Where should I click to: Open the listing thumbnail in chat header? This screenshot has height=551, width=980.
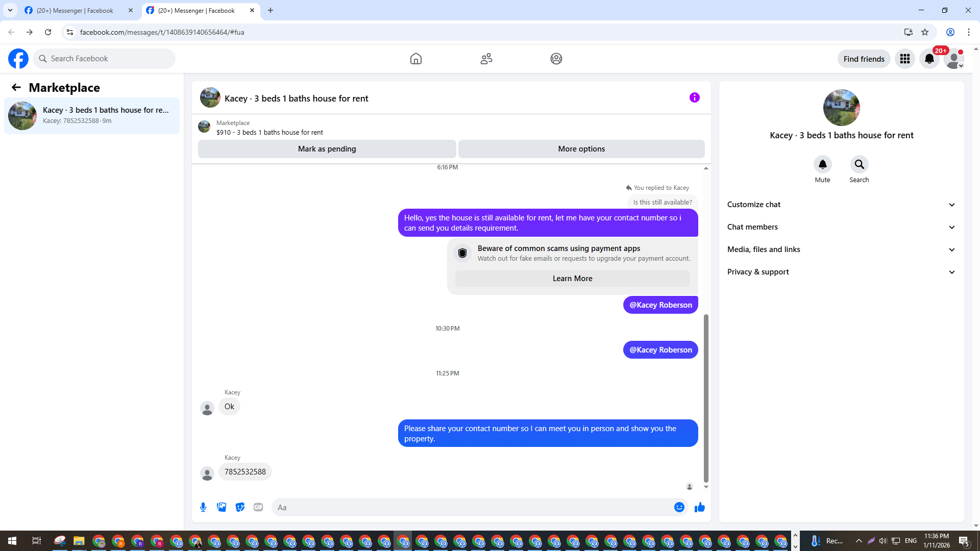(x=210, y=97)
